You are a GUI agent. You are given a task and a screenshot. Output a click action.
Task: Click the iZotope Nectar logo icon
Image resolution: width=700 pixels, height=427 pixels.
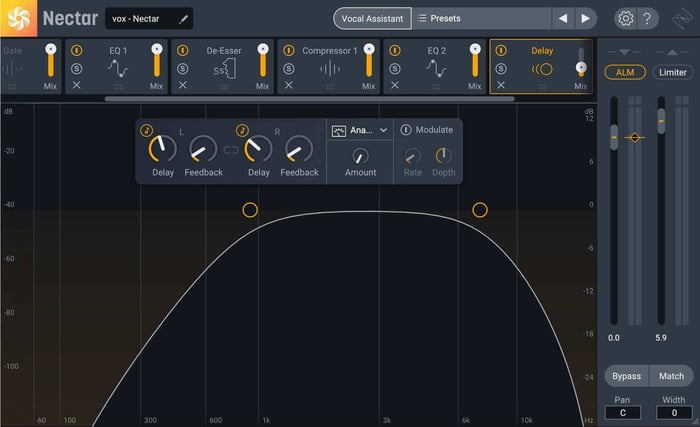(x=18, y=18)
